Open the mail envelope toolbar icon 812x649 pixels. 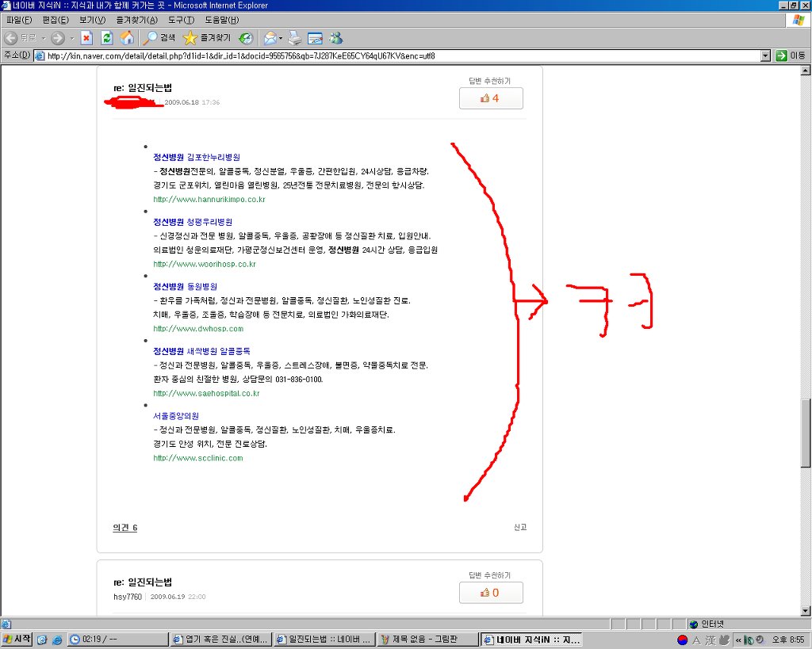pyautogui.click(x=270, y=38)
